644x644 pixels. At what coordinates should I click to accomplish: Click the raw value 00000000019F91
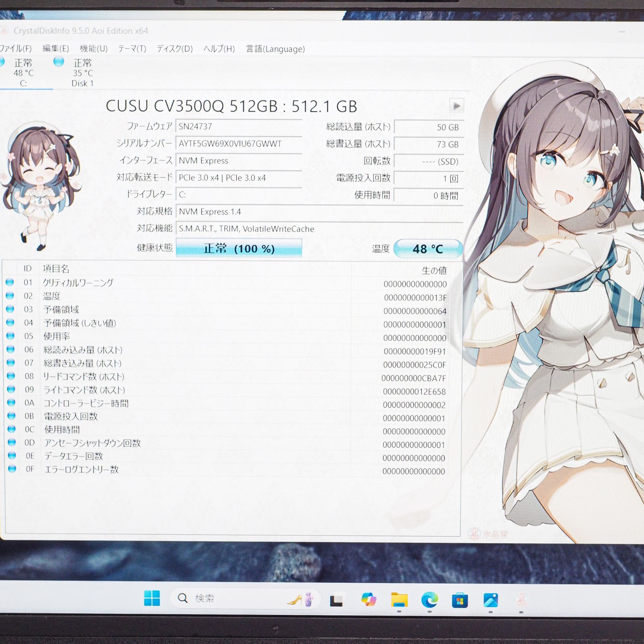pyautogui.click(x=415, y=351)
